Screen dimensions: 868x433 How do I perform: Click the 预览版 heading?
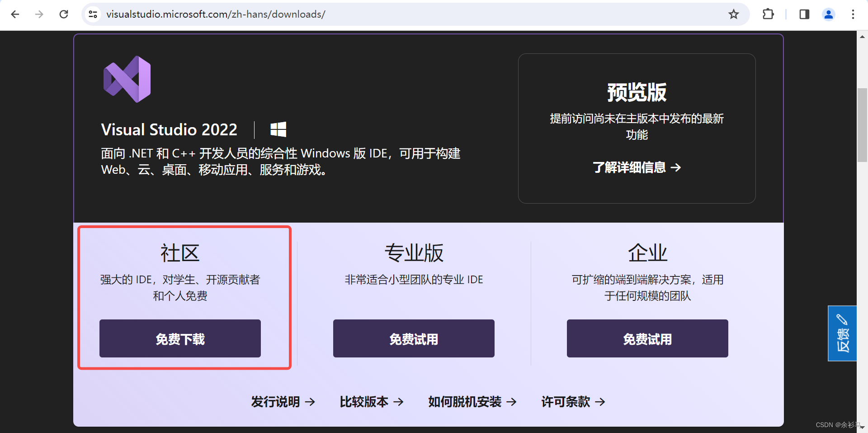(x=637, y=92)
